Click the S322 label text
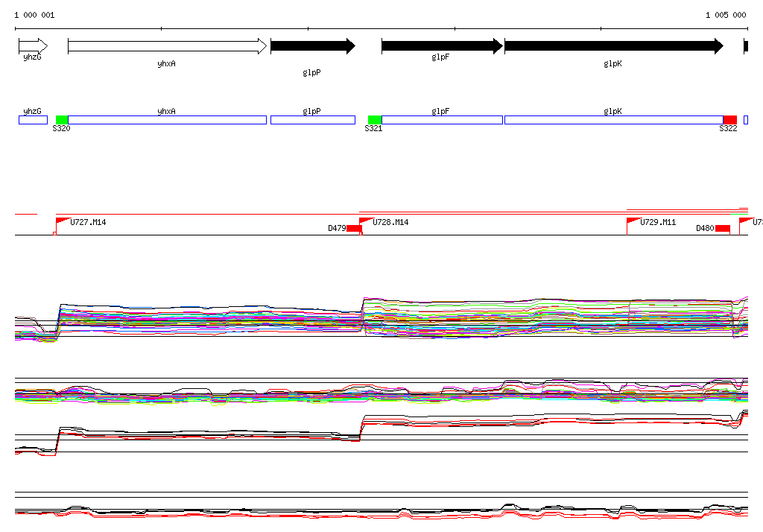 point(728,128)
